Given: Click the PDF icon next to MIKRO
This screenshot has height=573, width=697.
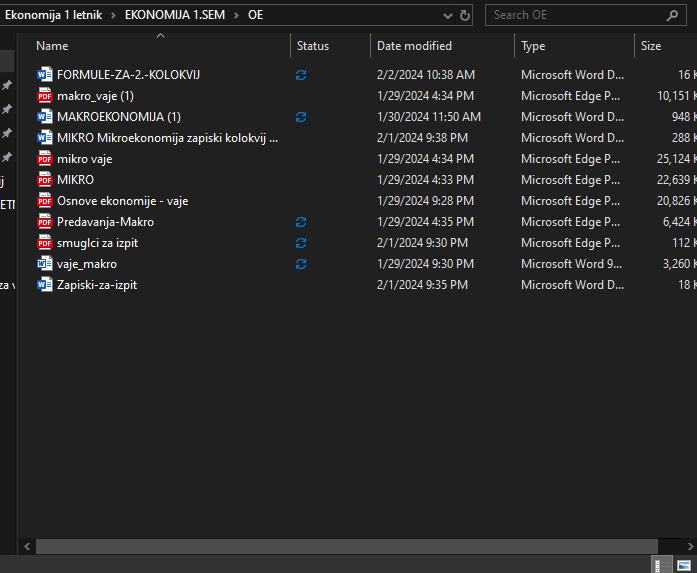Looking at the screenshot, I should (44, 180).
